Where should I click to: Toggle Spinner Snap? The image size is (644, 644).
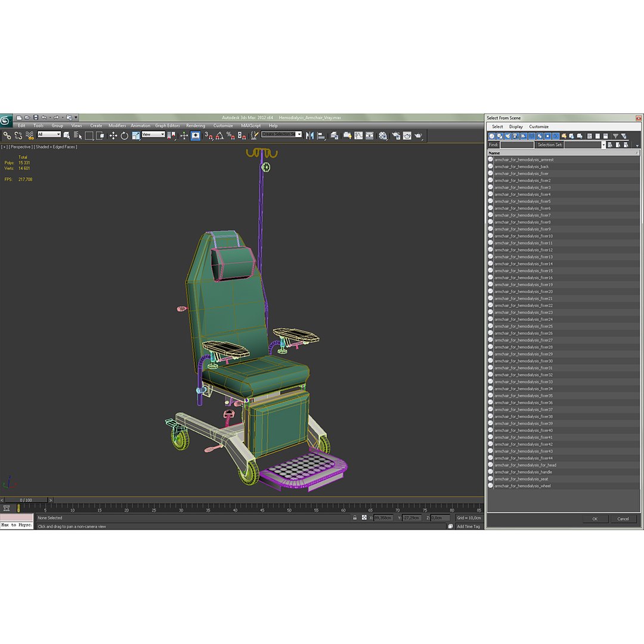tap(242, 135)
